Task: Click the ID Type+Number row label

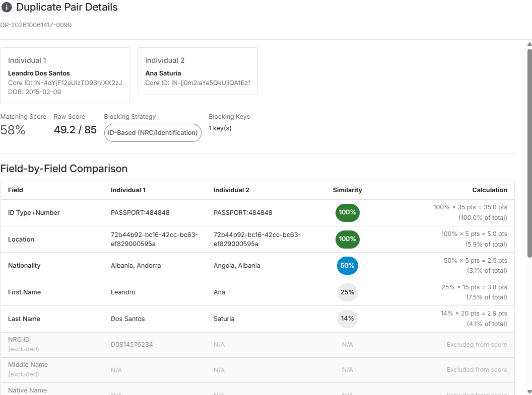Action: [x=34, y=213]
